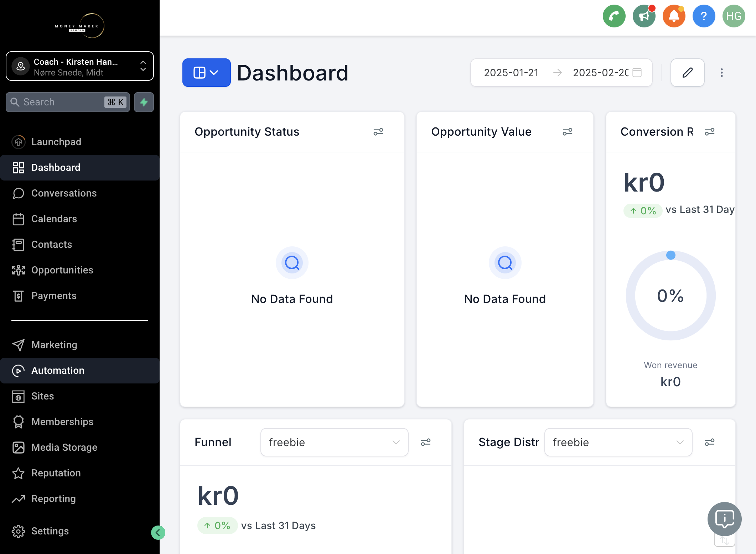
Task: Open Sites in sidebar
Action: (x=80, y=396)
